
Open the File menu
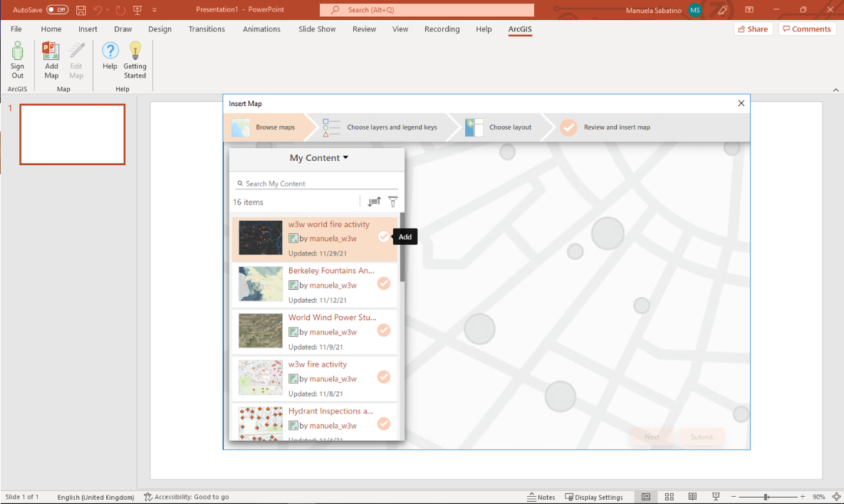pos(16,29)
